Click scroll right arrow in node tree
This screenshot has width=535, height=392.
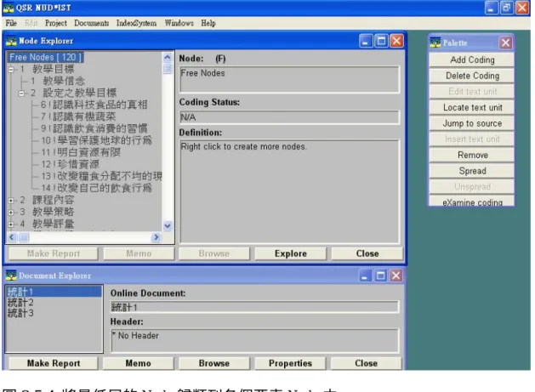pos(156,237)
